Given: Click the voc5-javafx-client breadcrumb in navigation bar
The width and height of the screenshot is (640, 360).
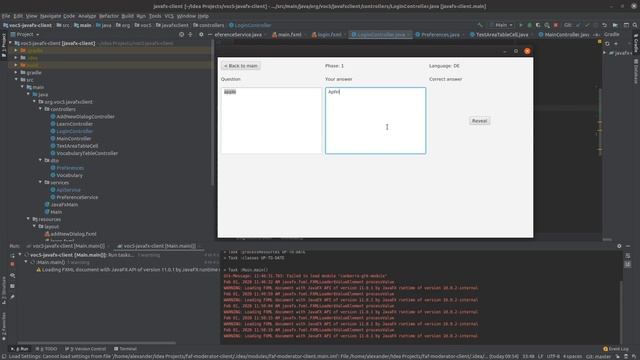Looking at the screenshot, I should click(27, 25).
